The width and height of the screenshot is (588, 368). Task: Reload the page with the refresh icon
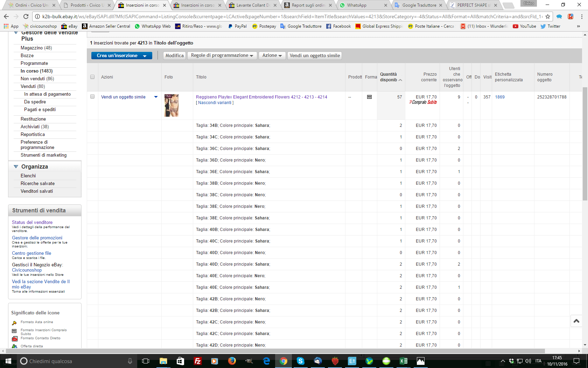(26, 16)
